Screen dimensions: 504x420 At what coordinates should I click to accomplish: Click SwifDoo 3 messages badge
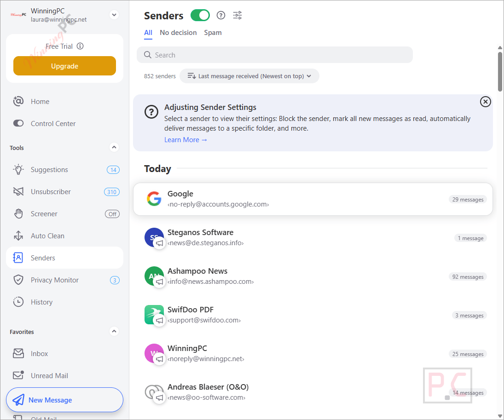click(x=469, y=315)
